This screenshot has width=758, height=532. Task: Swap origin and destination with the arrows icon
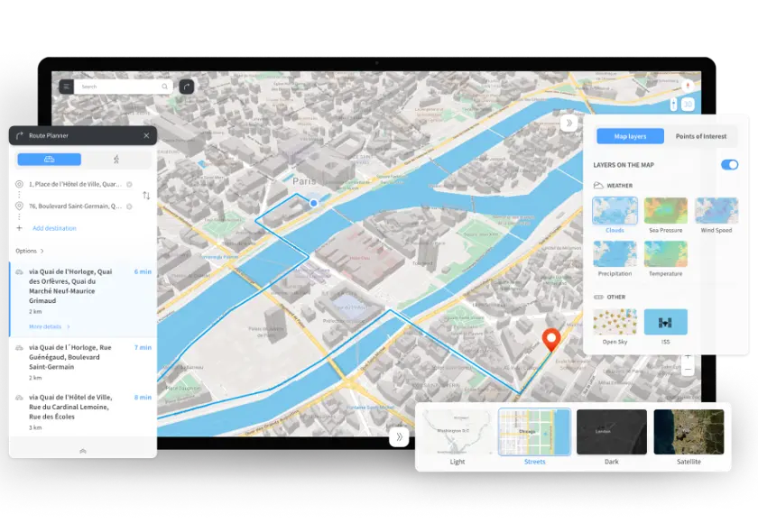(x=146, y=194)
